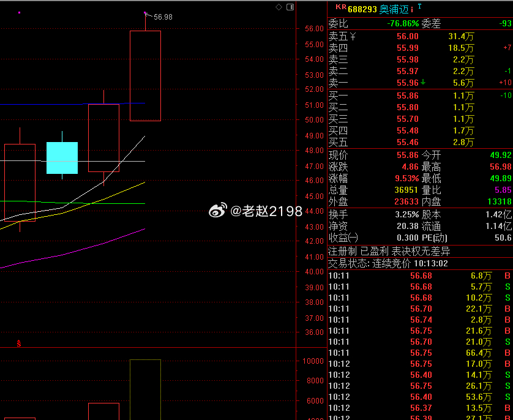Click the 卖四 volume 18.5万
This screenshot has width=513, height=420.
(x=461, y=48)
